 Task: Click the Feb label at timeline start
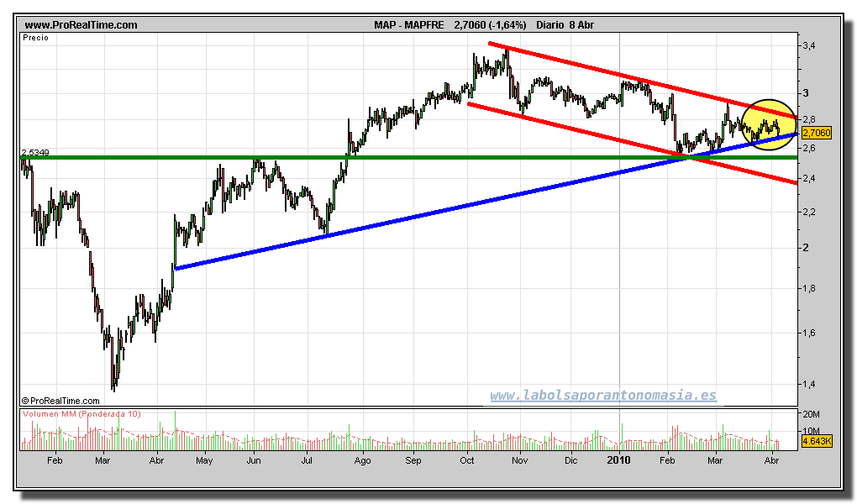click(55, 460)
